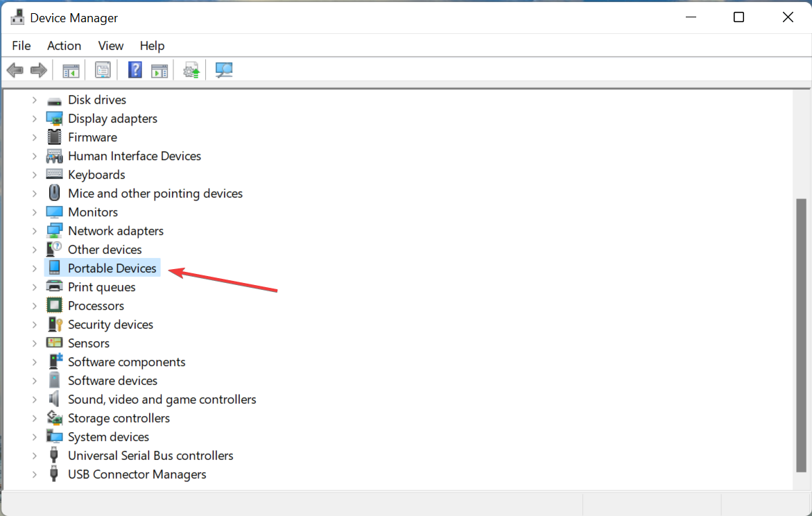The image size is (812, 516).
Task: Select the Other devices label
Action: coord(105,249)
